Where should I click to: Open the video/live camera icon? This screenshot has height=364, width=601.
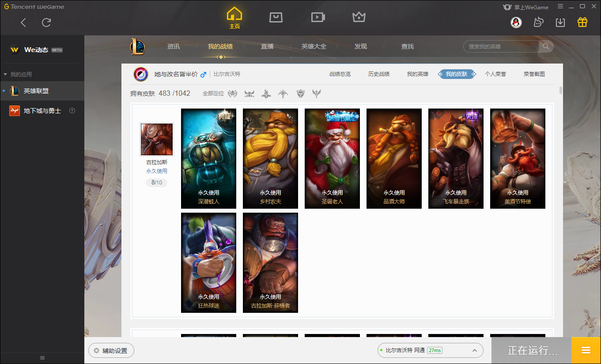[x=318, y=17]
